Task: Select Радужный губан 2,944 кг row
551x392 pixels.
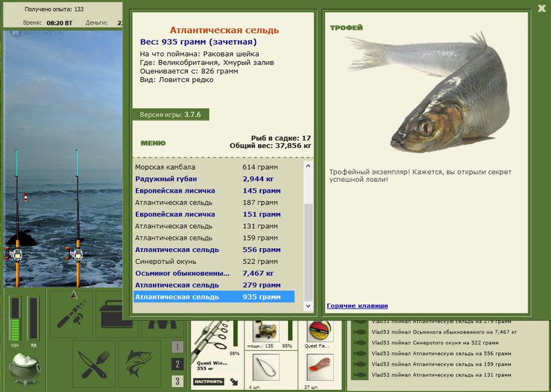Action: 214,178
